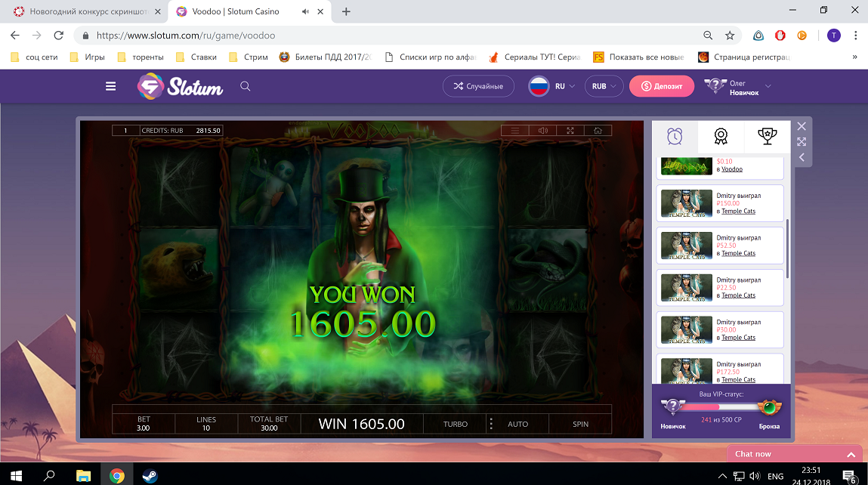The image size is (868, 485).
Task: Click the Slotum logo
Action: point(181,86)
